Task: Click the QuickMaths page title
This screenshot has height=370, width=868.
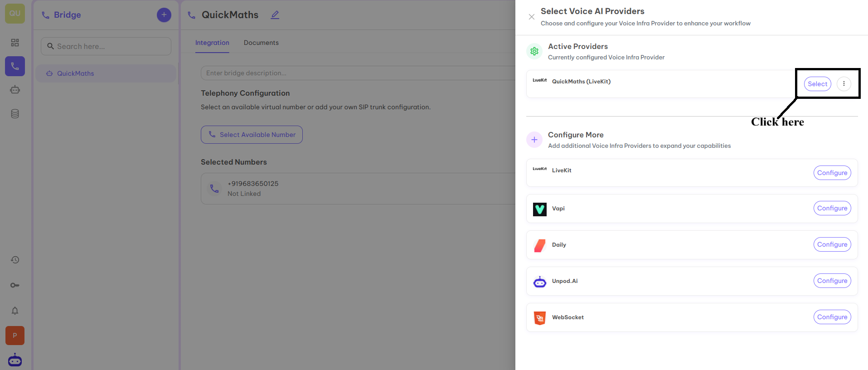Action: point(230,15)
